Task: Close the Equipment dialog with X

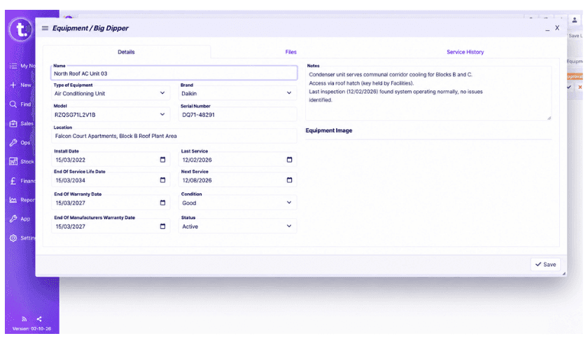Action: (x=557, y=28)
